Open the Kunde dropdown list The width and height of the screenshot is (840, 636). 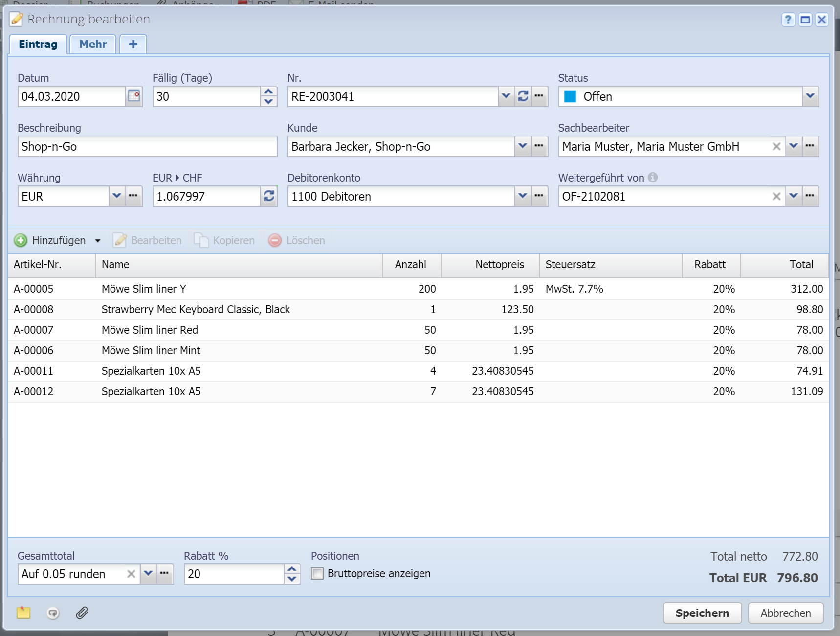[522, 146]
